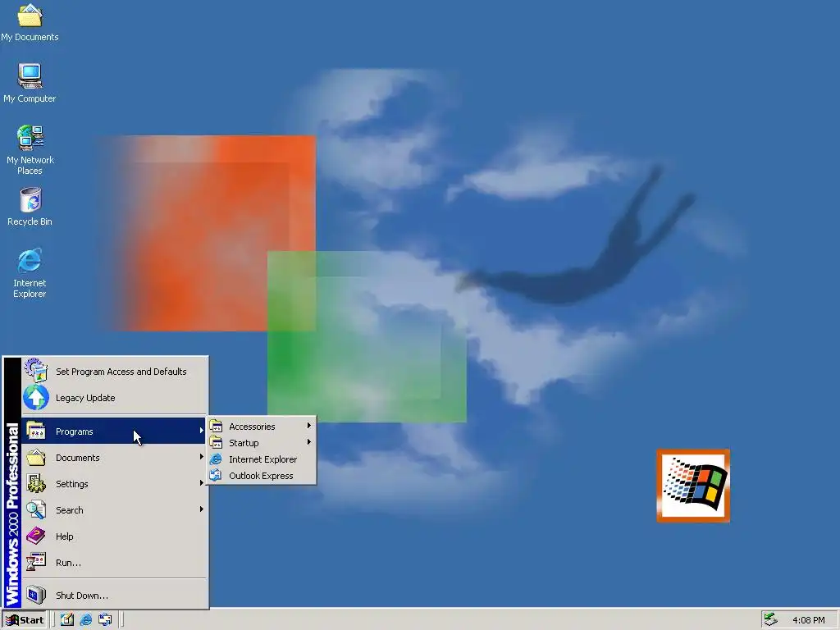840x630 pixels.
Task: Launch Outlook Express from quick launch bar
Action: click(105, 620)
